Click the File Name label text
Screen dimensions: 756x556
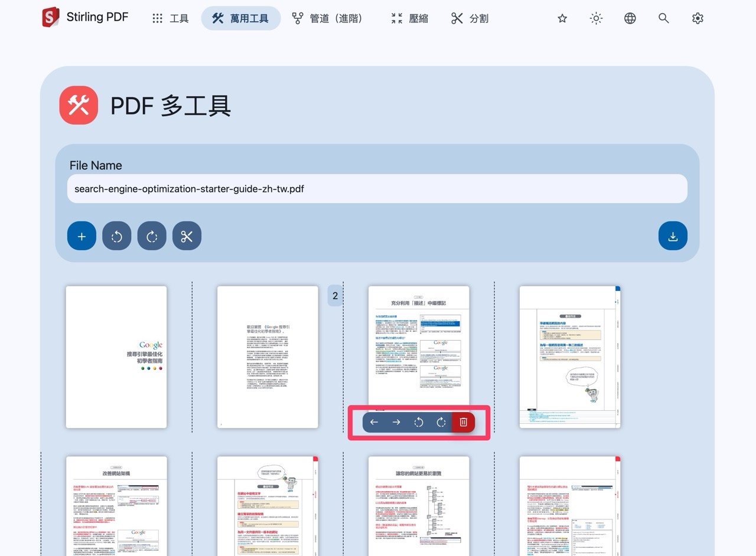96,165
